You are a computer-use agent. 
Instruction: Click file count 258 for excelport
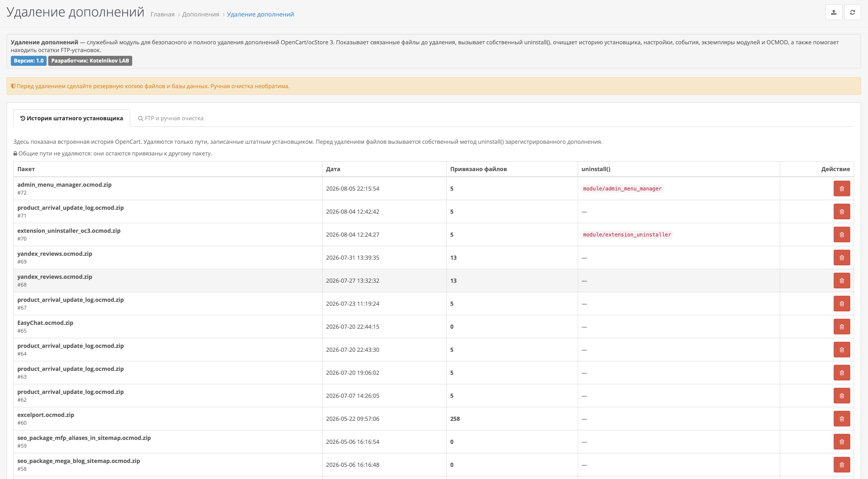tap(455, 419)
